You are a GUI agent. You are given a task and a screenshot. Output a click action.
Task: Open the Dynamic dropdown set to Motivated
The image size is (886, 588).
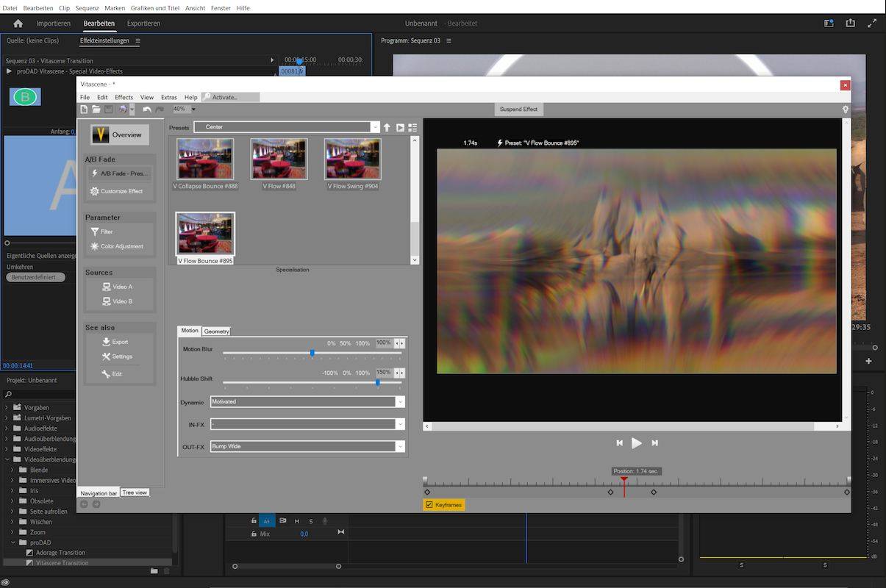(x=307, y=402)
